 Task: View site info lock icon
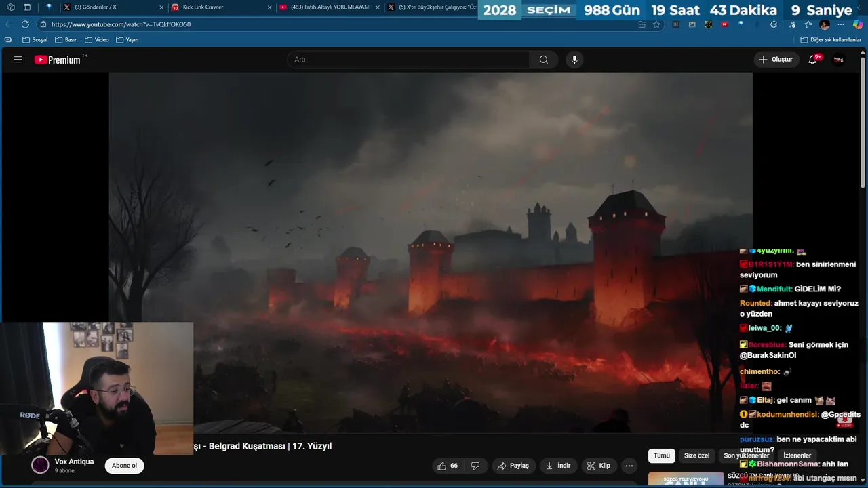43,24
